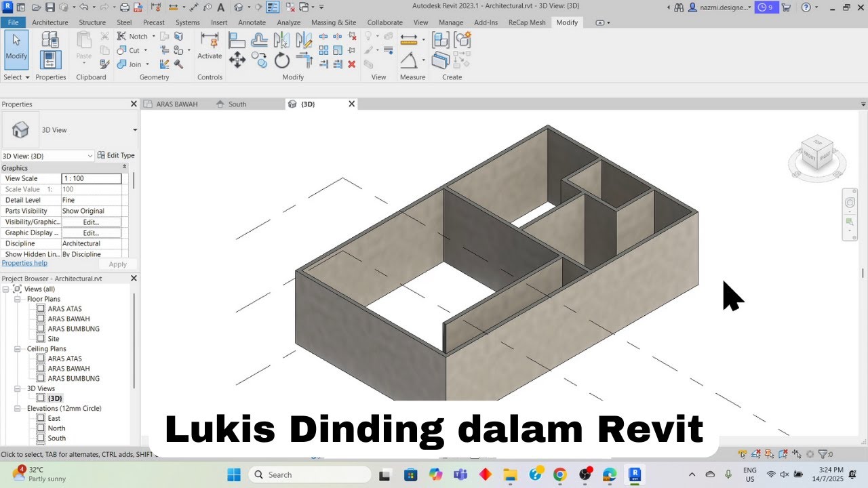Open the Cut dropdown arrow

145,50
